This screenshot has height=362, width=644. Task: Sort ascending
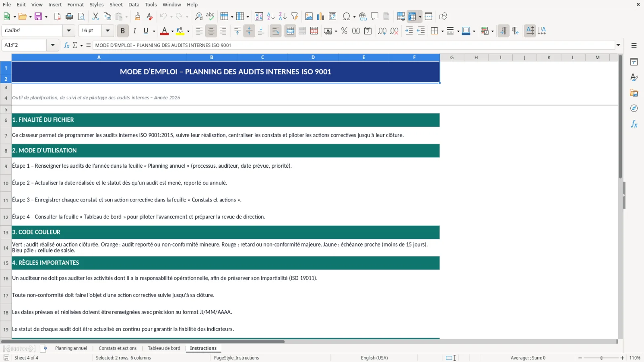tap(271, 16)
